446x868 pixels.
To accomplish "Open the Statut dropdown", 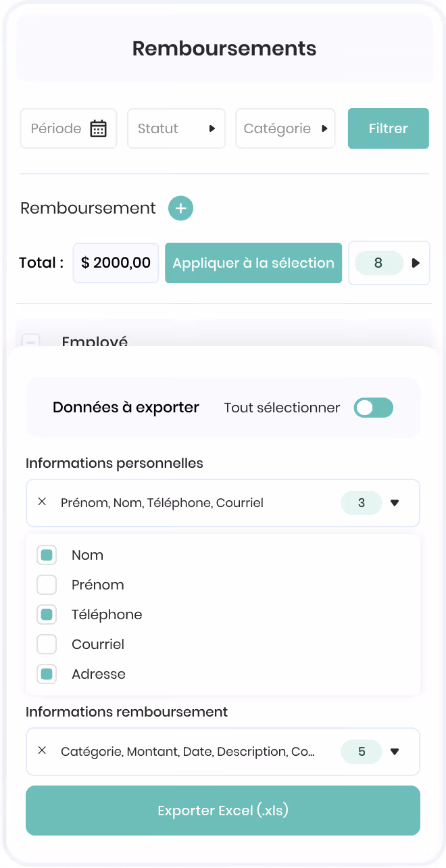I will (x=176, y=128).
